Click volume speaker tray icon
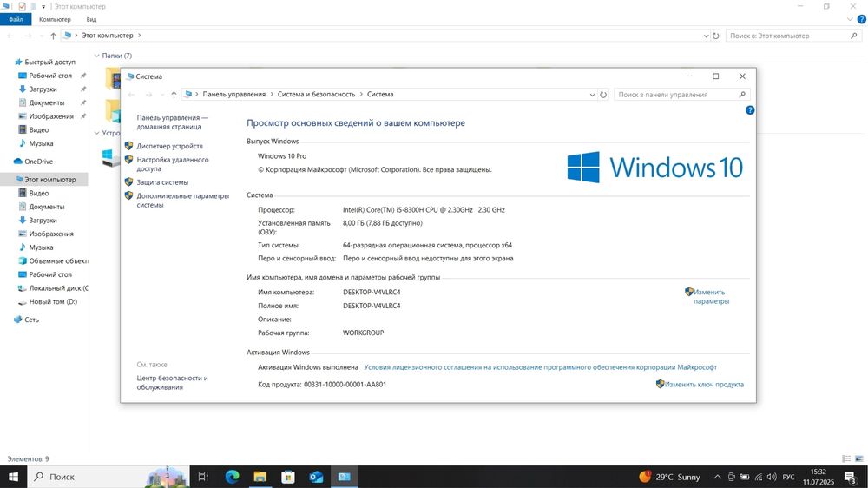Viewport: 868px width, 488px height. [772, 477]
